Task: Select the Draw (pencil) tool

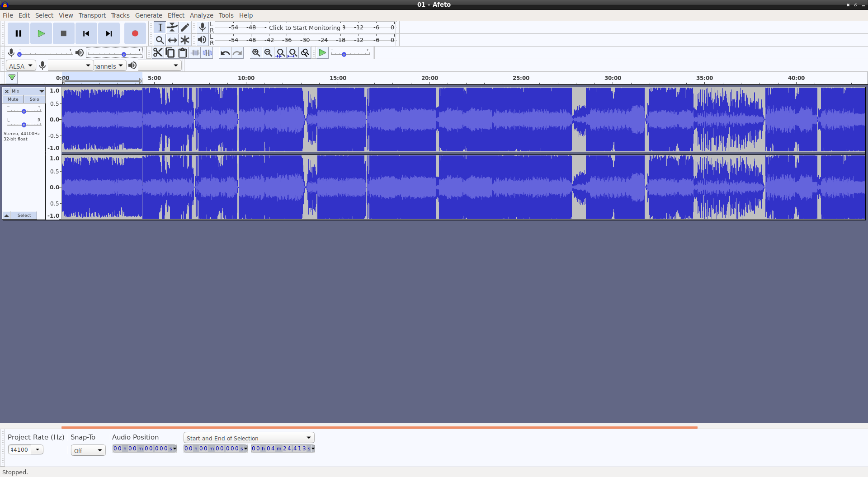Action: tap(185, 28)
